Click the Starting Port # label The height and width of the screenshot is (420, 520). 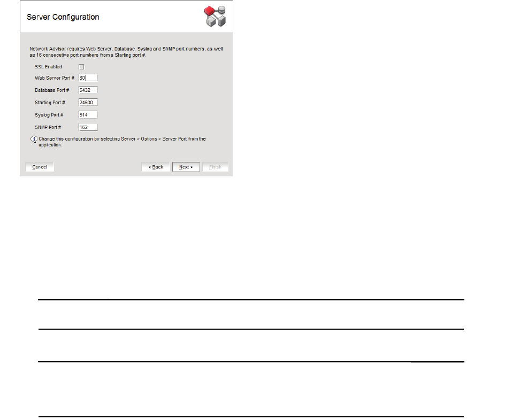50,103
